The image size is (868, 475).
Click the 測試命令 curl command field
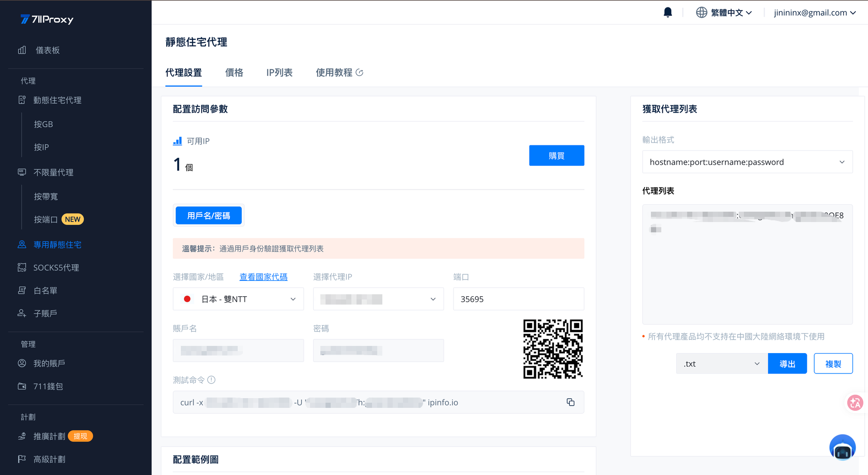tap(378, 402)
